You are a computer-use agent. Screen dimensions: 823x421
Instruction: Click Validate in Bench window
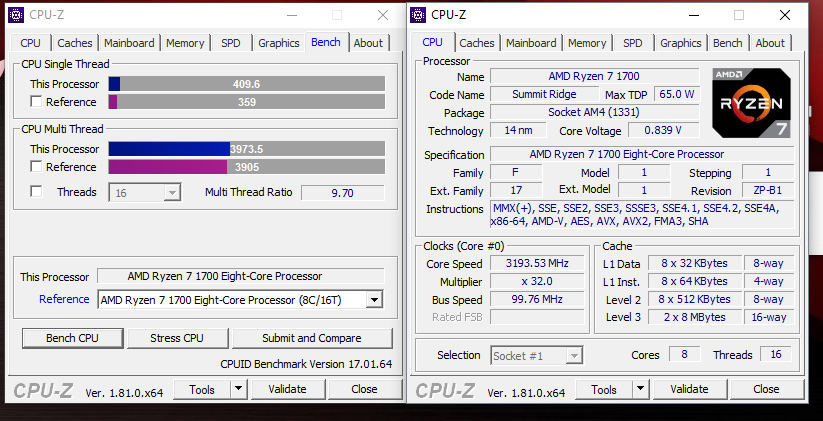(x=287, y=390)
